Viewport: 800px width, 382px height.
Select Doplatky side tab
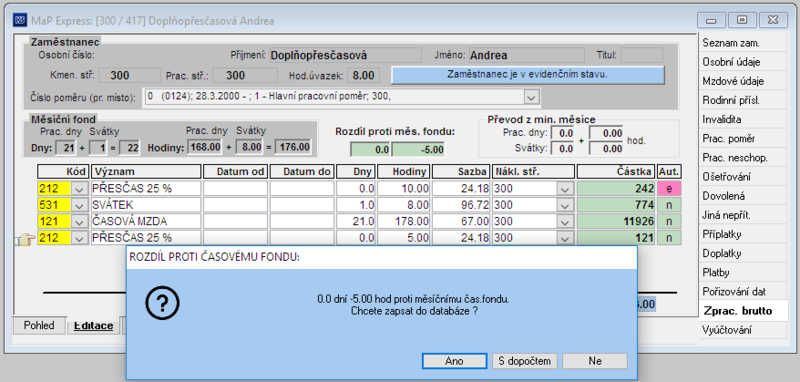(x=742, y=253)
